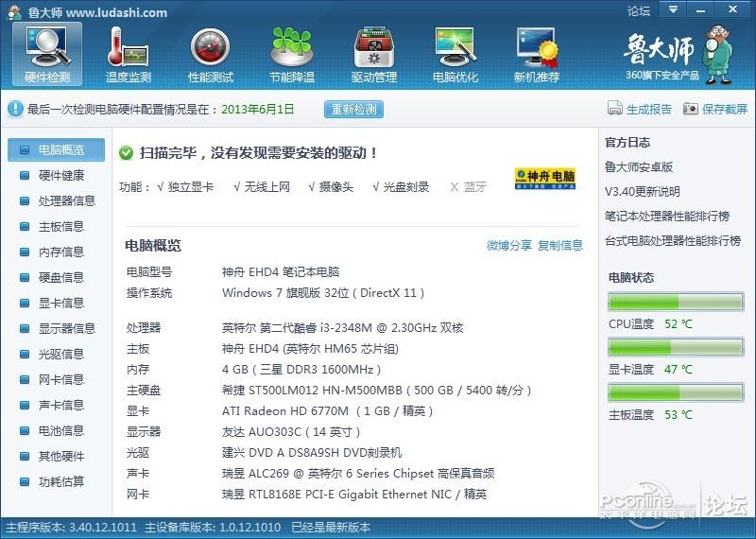Image resolution: width=756 pixels, height=539 pixels.
Task: Click the 保存截屏 save screenshot link
Action: point(725,109)
